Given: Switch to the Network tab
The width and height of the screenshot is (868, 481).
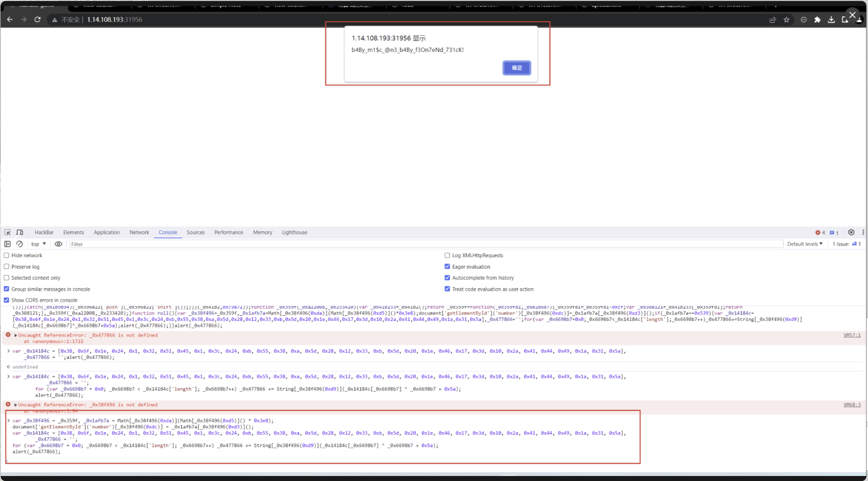Looking at the screenshot, I should pyautogui.click(x=139, y=232).
